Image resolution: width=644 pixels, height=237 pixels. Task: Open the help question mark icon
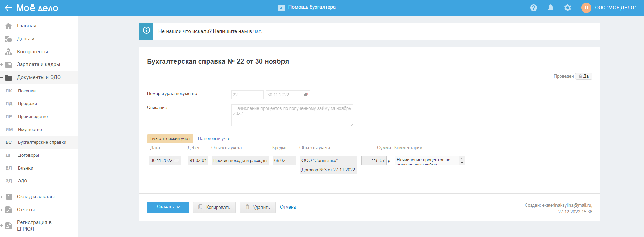(534, 8)
